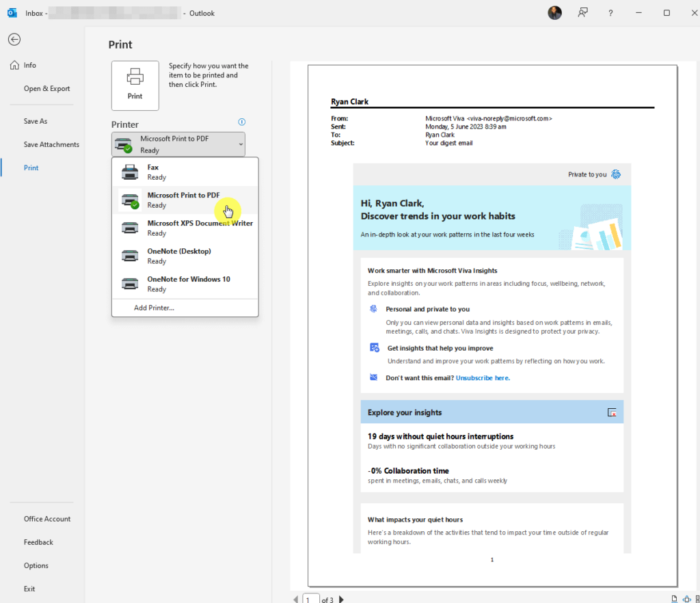
Task: Click the Outlook app icon in the title bar
Action: [x=12, y=13]
